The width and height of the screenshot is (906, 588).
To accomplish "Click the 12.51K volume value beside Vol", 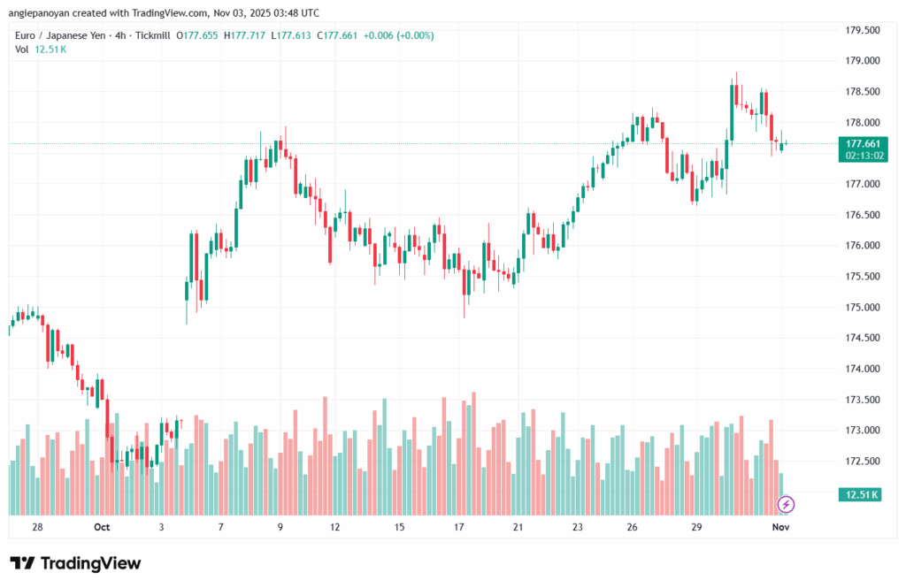I will click(50, 50).
